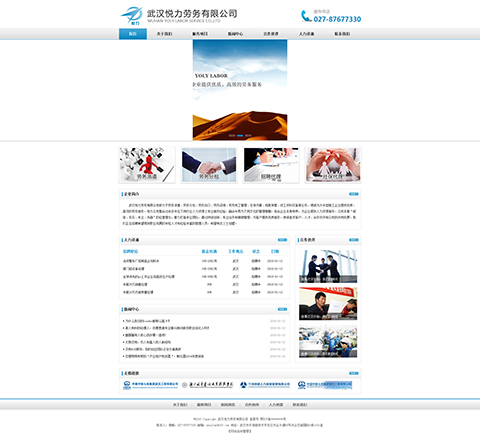The height and width of the screenshot is (440, 480).
Task: Open the business-handshake photo in the sidebar
Action: coord(328,266)
